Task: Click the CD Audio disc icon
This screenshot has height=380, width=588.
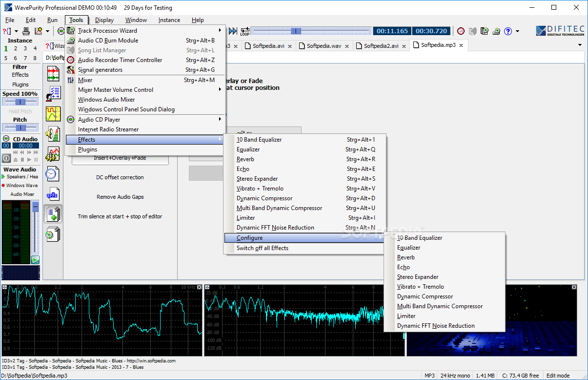Action: (x=6, y=139)
